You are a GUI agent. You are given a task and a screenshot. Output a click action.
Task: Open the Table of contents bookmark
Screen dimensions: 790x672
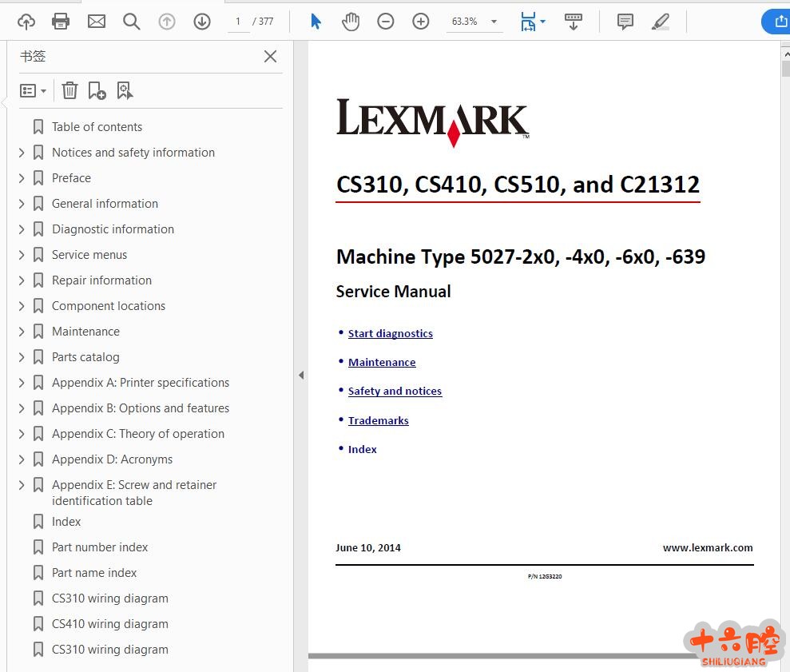pos(97,127)
